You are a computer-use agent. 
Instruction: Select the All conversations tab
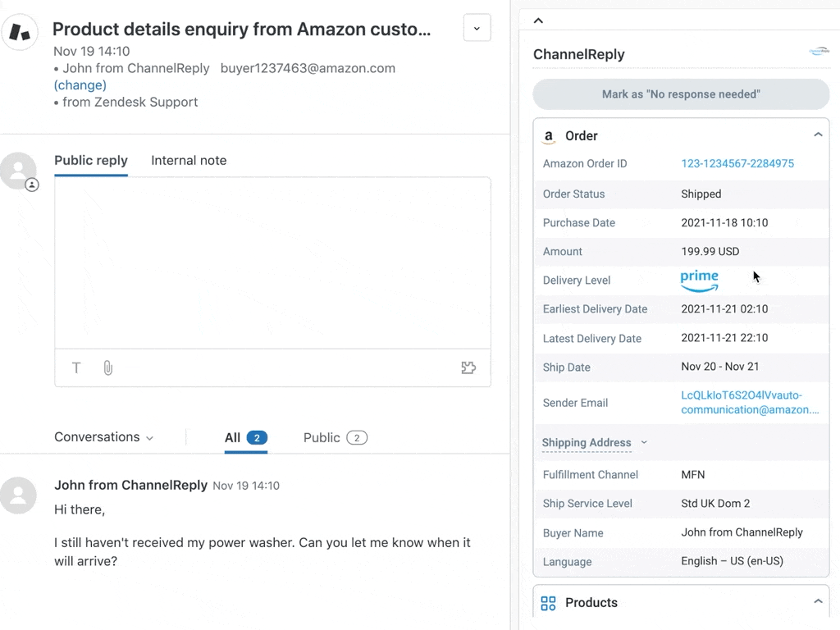click(246, 438)
